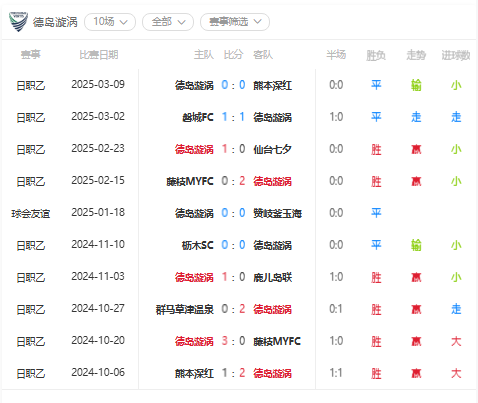This screenshot has width=478, height=403.
Task: Expand the 全部 filter dropdown
Action: (168, 22)
